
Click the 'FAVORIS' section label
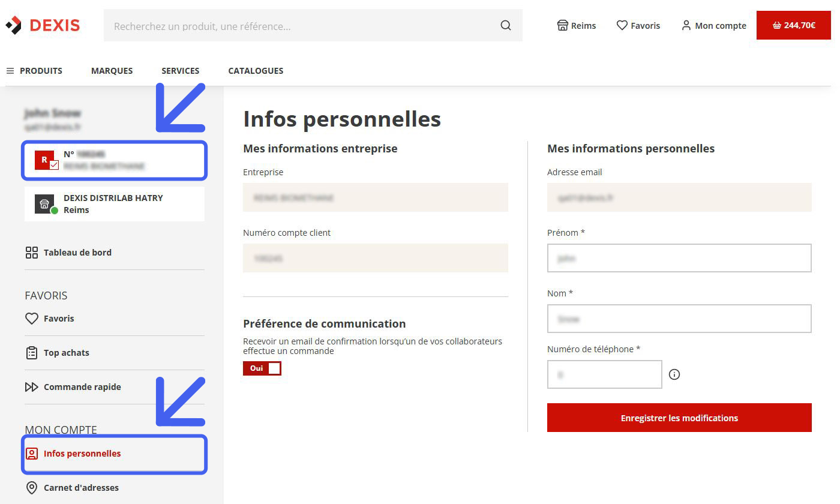[x=46, y=295]
